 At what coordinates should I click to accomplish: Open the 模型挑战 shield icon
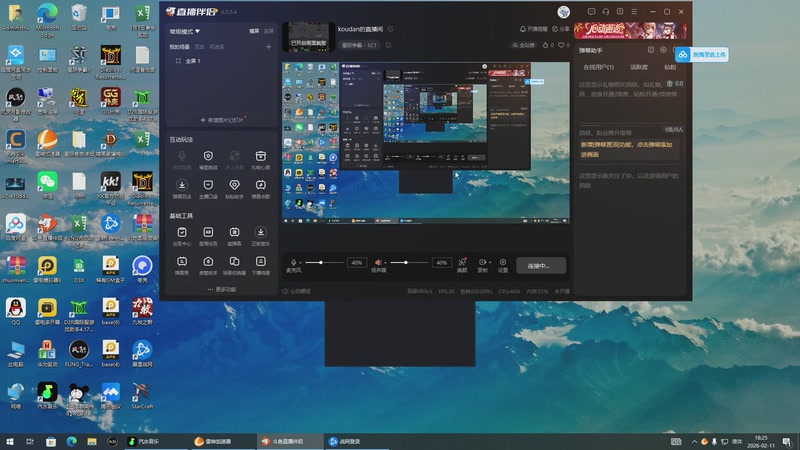click(x=208, y=156)
